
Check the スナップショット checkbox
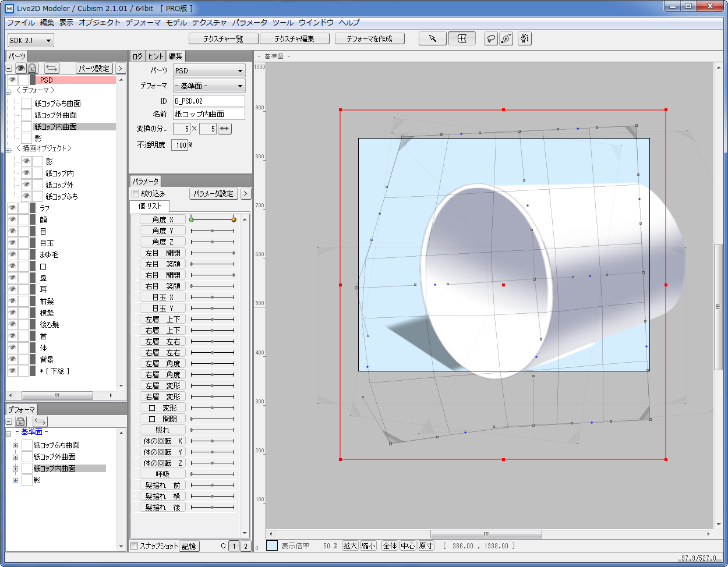[135, 546]
